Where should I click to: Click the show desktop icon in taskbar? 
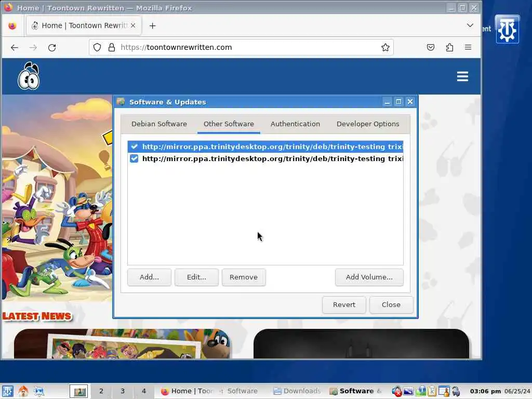click(39, 391)
